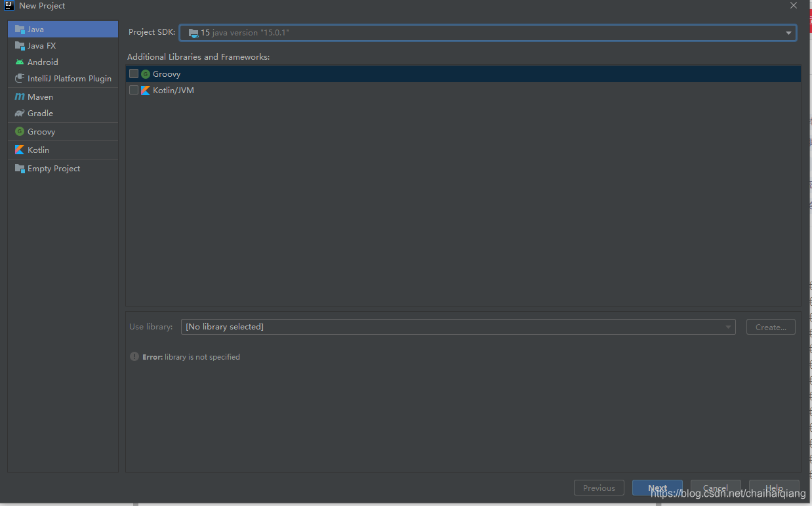
Task: Click the 15 java version "15.0.1" text
Action: [x=245, y=33]
